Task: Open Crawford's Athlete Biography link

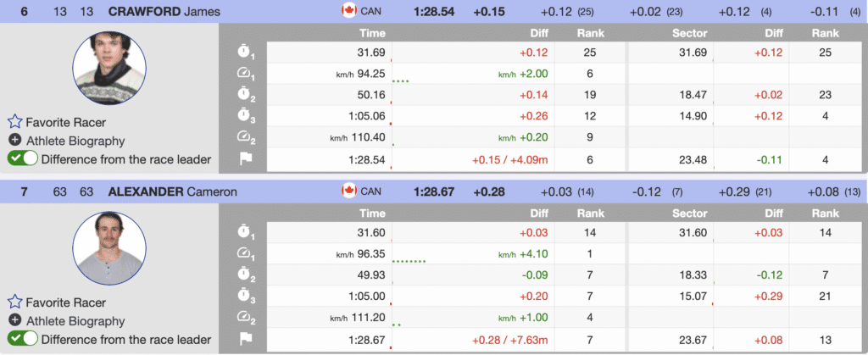Action: tap(75, 141)
